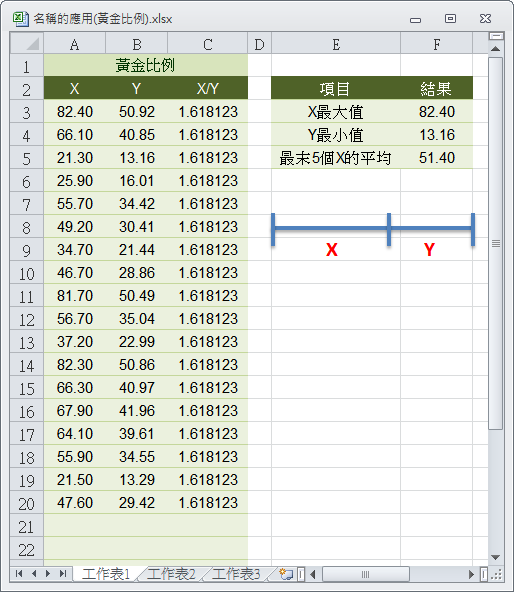
Task: Go to last sheet tab arrow
Action: [63, 574]
